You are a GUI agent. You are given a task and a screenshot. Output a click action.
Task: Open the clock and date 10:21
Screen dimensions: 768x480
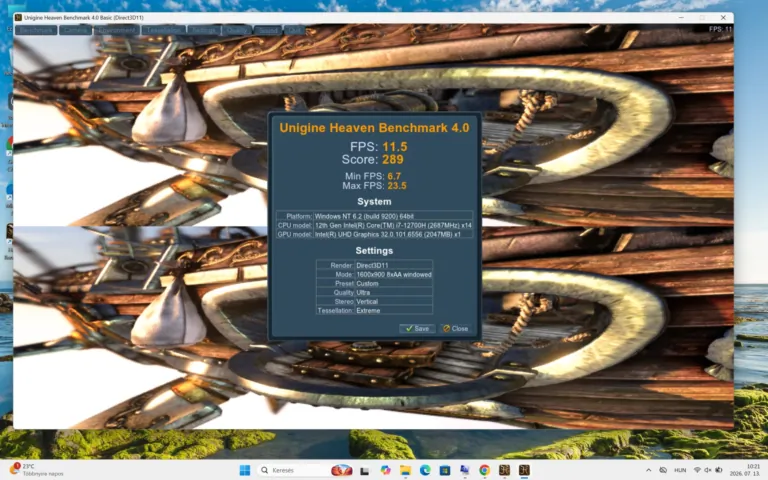745,470
